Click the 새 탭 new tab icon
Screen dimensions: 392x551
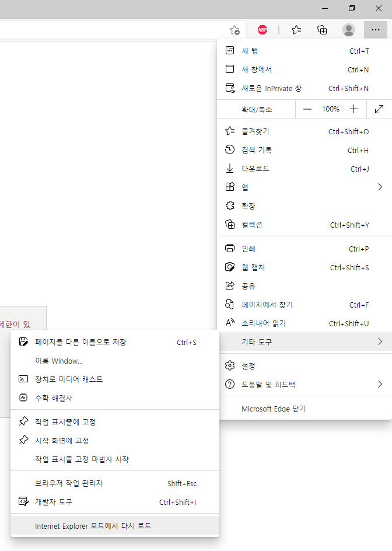tap(230, 50)
